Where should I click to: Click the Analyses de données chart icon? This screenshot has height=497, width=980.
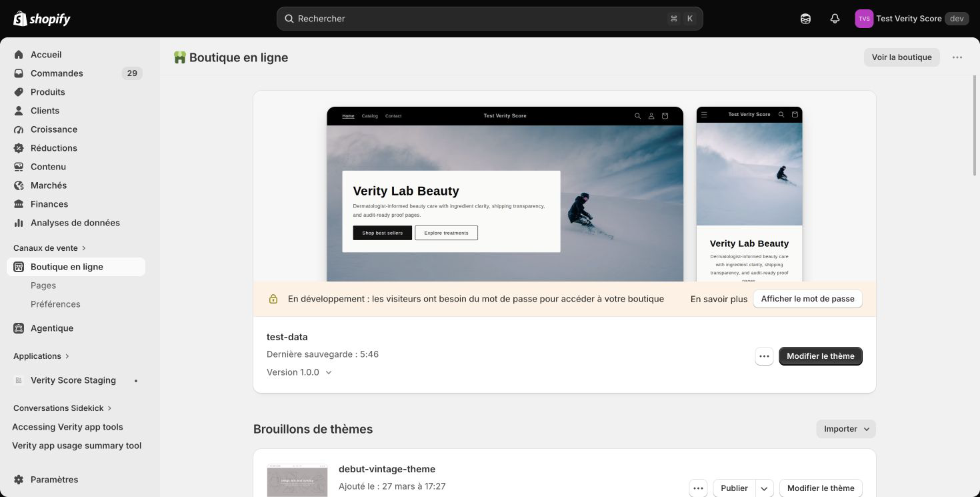(19, 223)
